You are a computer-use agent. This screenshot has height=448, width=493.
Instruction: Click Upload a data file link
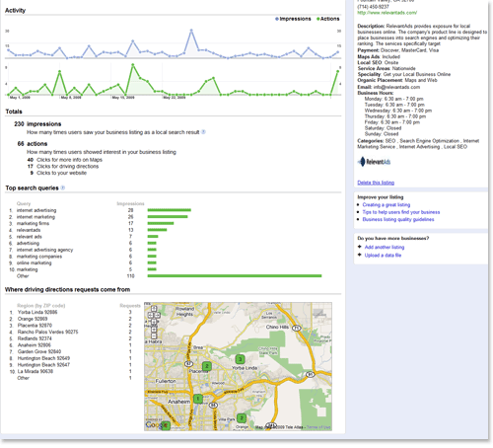pos(383,256)
